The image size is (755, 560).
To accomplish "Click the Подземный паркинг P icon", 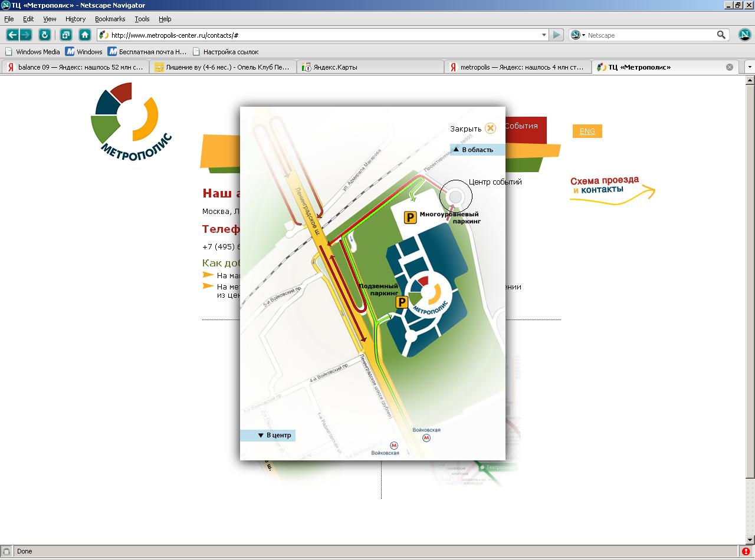I will [401, 303].
